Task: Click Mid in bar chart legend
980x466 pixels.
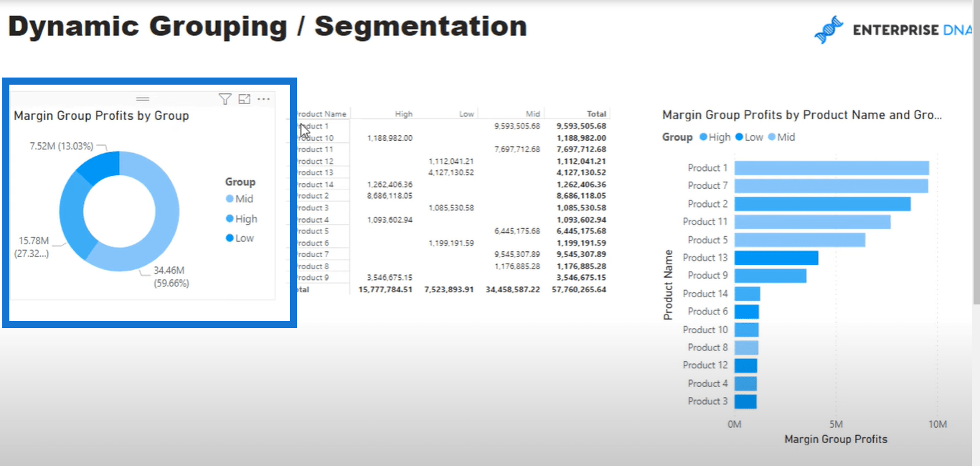Action: pos(781,137)
